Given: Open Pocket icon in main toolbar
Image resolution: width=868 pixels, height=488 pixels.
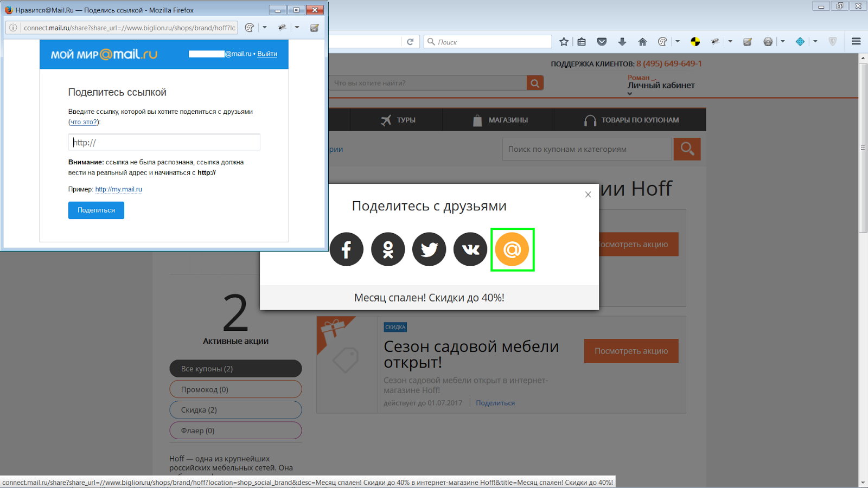Looking at the screenshot, I should click(602, 42).
